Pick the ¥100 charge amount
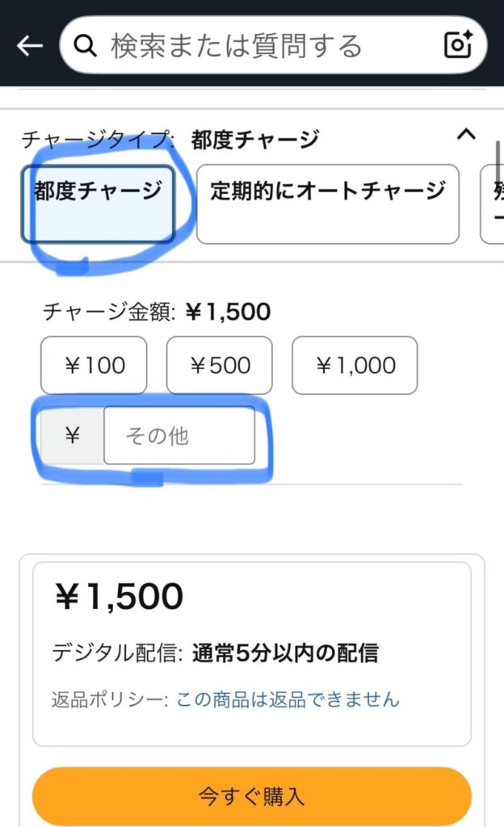Viewport: 504px width, 827px height. (94, 365)
